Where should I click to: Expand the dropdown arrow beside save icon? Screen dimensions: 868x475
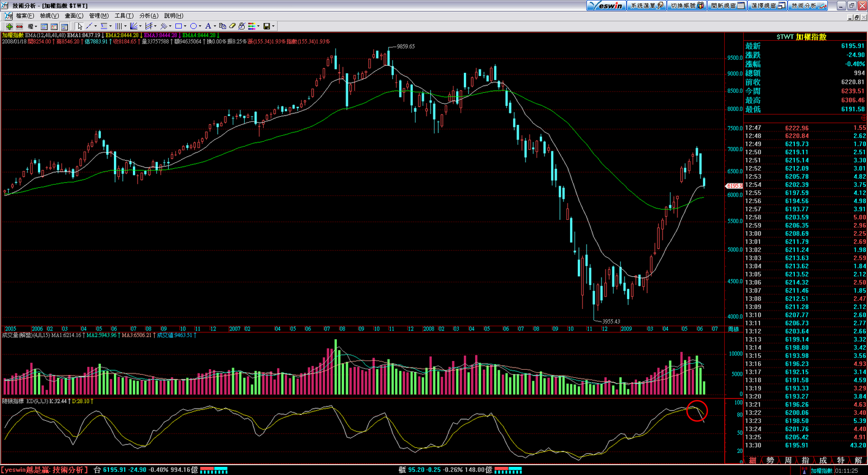[x=273, y=26]
